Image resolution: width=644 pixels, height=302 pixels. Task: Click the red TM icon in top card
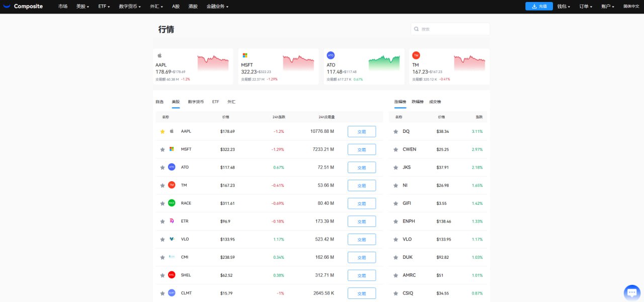(416, 55)
